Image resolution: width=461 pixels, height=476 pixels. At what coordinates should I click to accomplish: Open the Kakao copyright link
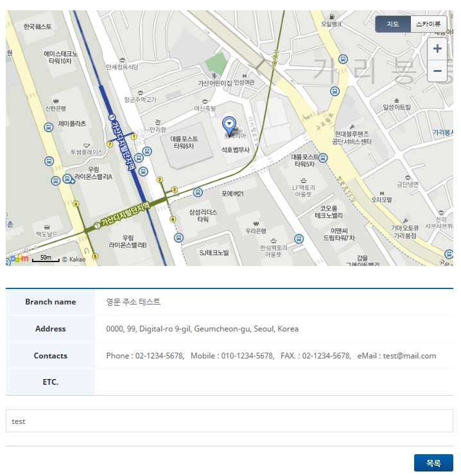click(74, 260)
